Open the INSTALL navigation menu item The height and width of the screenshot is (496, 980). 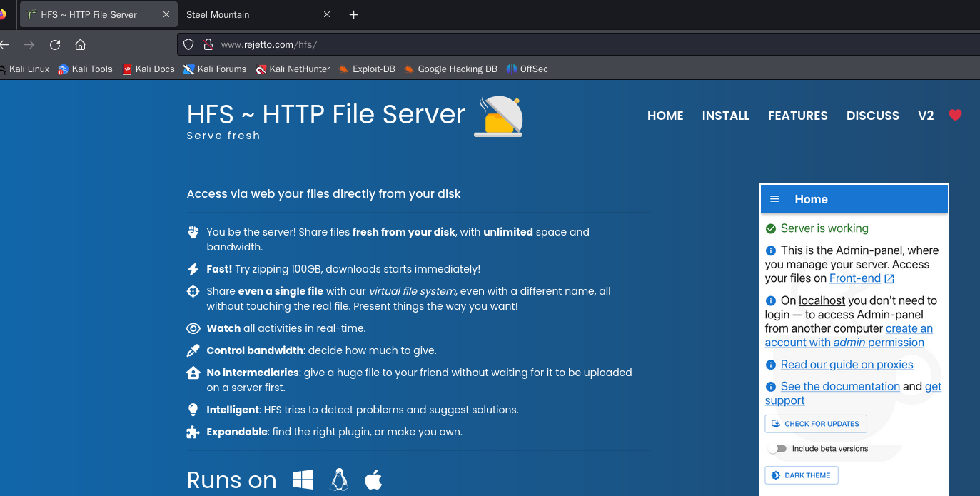click(725, 116)
